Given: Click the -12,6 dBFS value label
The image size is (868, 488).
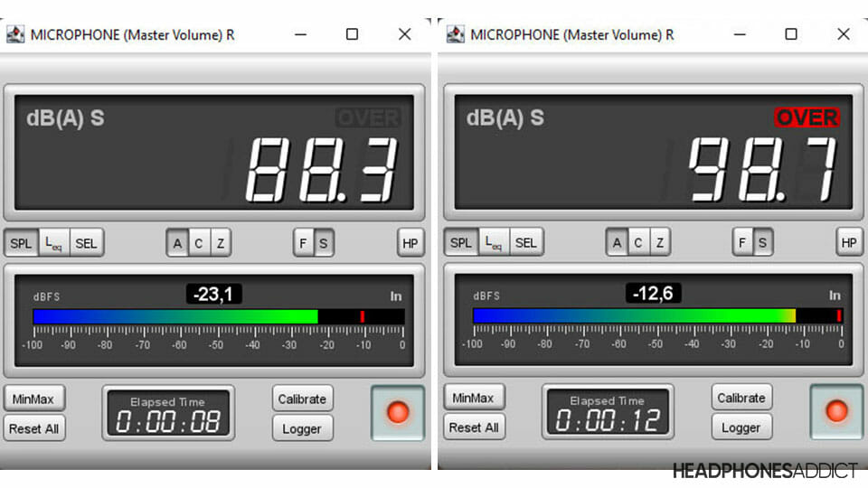Looking at the screenshot, I should point(653,293).
